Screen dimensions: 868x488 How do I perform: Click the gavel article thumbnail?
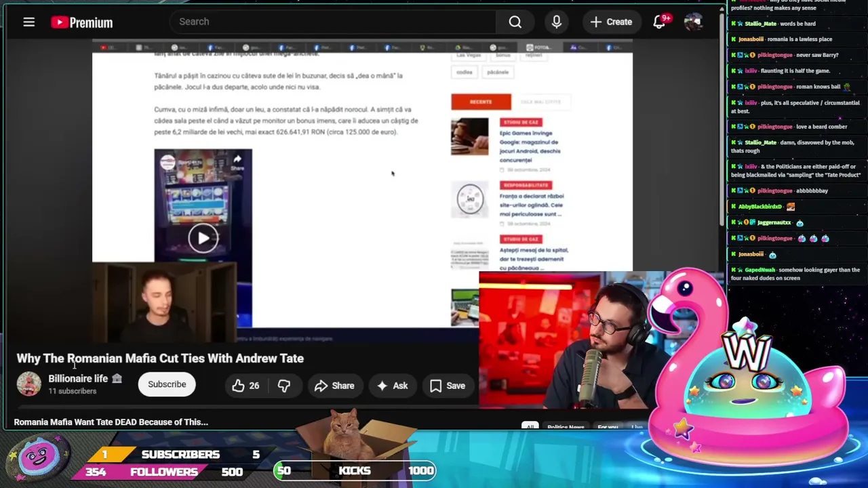pos(469,136)
